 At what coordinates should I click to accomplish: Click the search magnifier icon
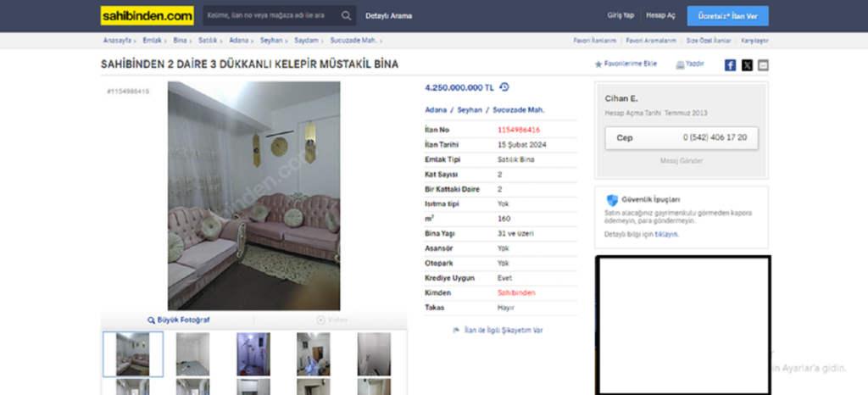coord(347,16)
